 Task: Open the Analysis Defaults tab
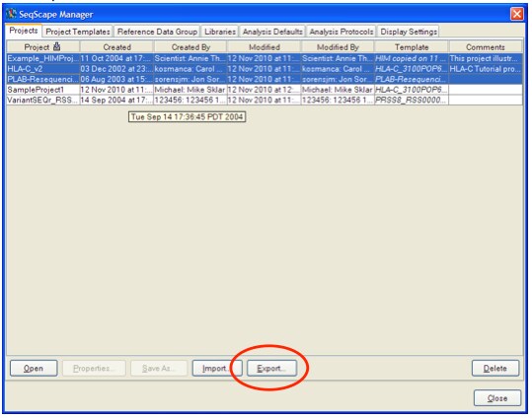tap(272, 32)
